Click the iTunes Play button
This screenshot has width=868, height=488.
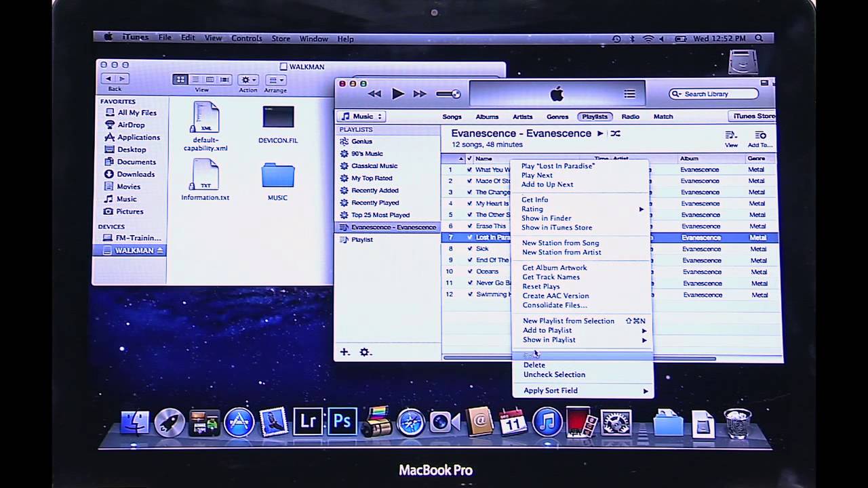(398, 94)
